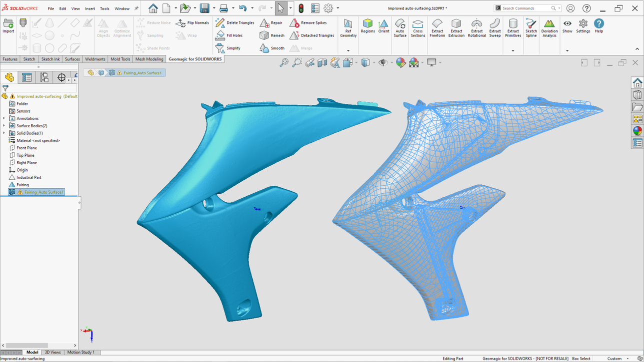Switch to Motion Study 1 tab
The image size is (644, 362).
pyautogui.click(x=80, y=353)
